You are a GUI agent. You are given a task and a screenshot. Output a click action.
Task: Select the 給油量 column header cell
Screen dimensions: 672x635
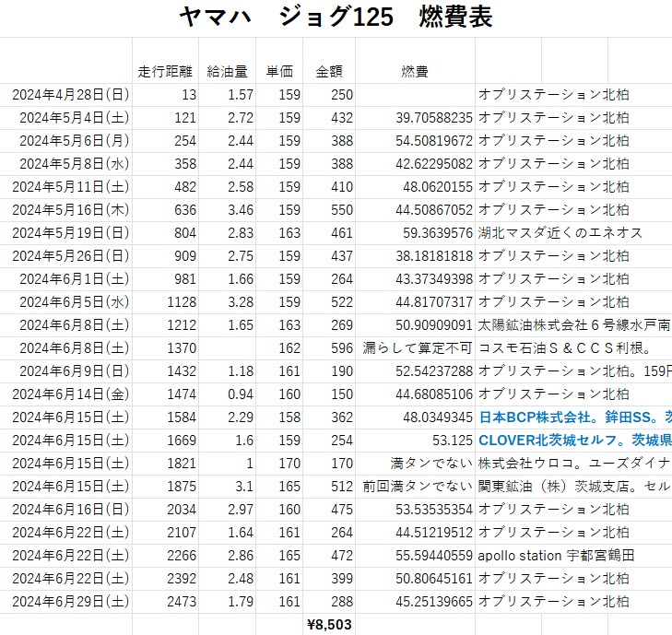(x=227, y=71)
